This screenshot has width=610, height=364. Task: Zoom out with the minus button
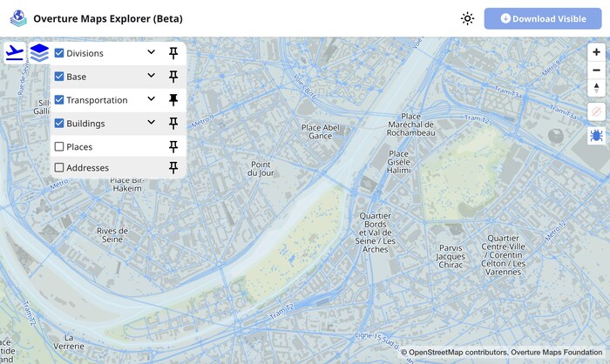pyautogui.click(x=596, y=71)
